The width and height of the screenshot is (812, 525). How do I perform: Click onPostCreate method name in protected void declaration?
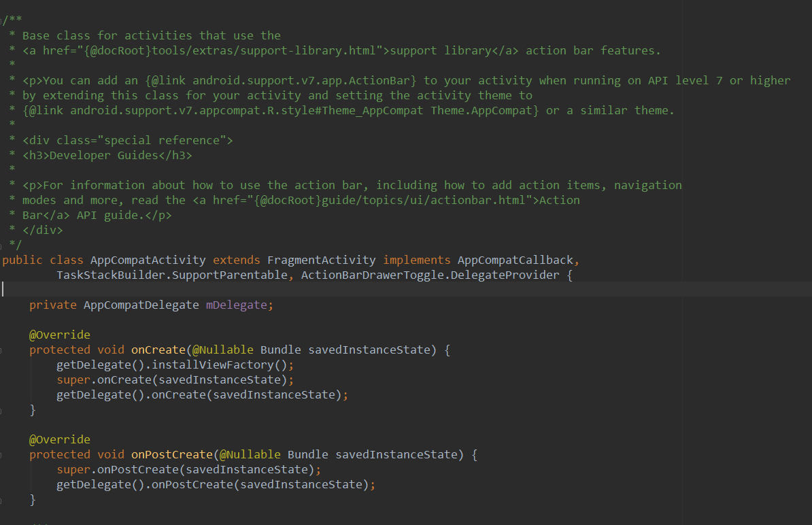point(172,454)
